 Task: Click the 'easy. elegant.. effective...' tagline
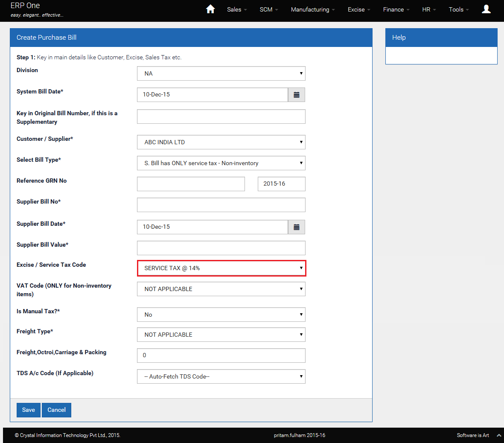(x=37, y=15)
